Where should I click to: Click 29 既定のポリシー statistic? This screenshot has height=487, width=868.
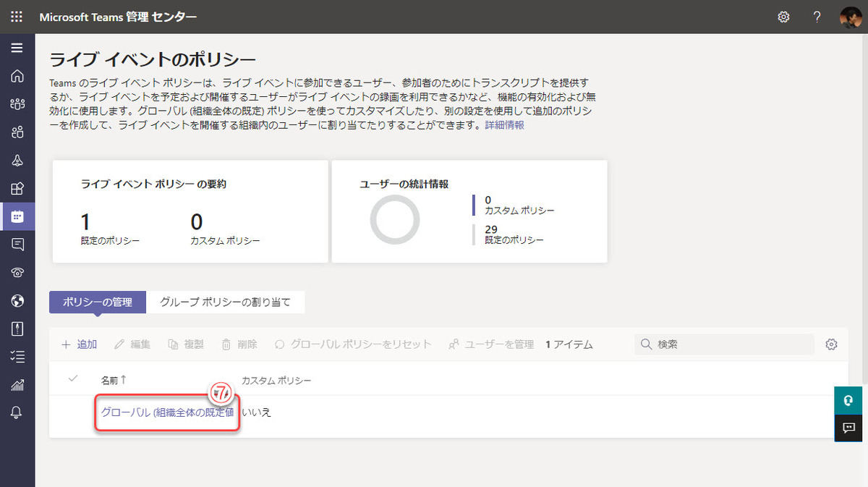pos(514,234)
